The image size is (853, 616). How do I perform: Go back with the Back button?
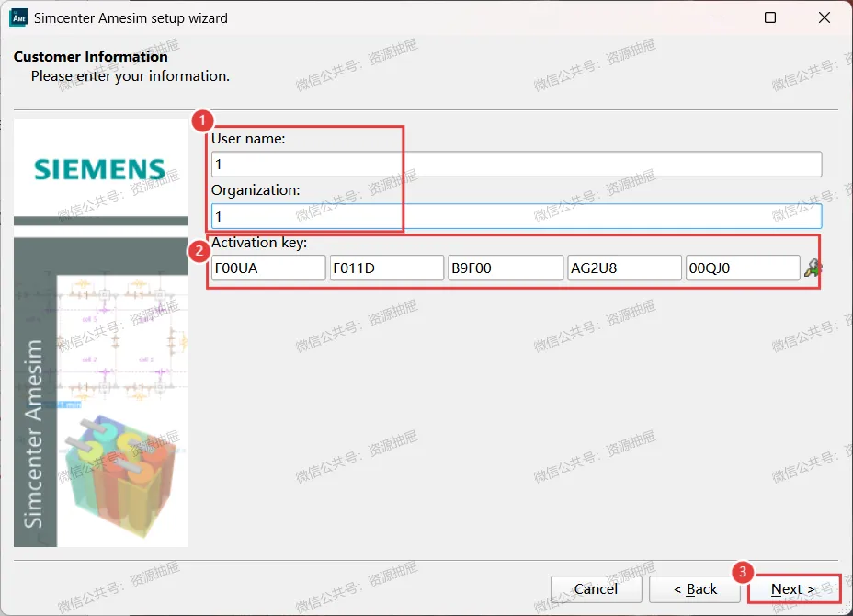click(x=695, y=589)
